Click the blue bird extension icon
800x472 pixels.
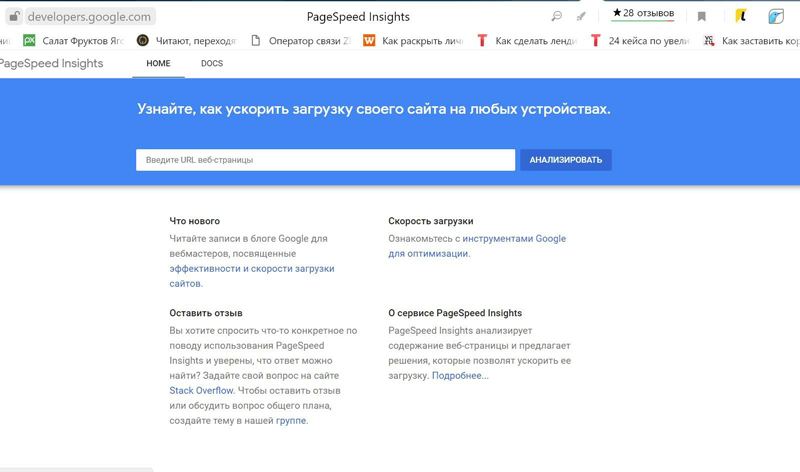click(776, 16)
